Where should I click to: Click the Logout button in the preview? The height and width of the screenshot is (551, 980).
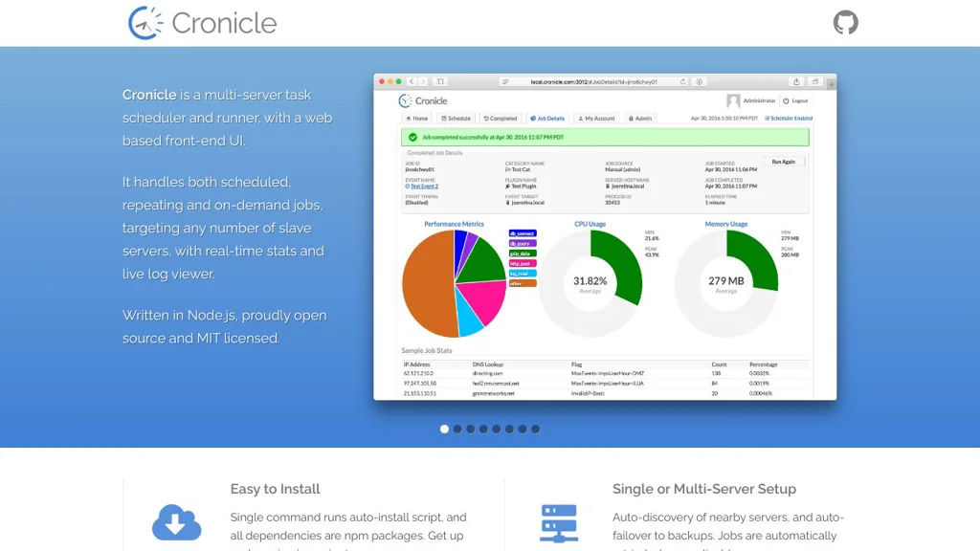[795, 100]
